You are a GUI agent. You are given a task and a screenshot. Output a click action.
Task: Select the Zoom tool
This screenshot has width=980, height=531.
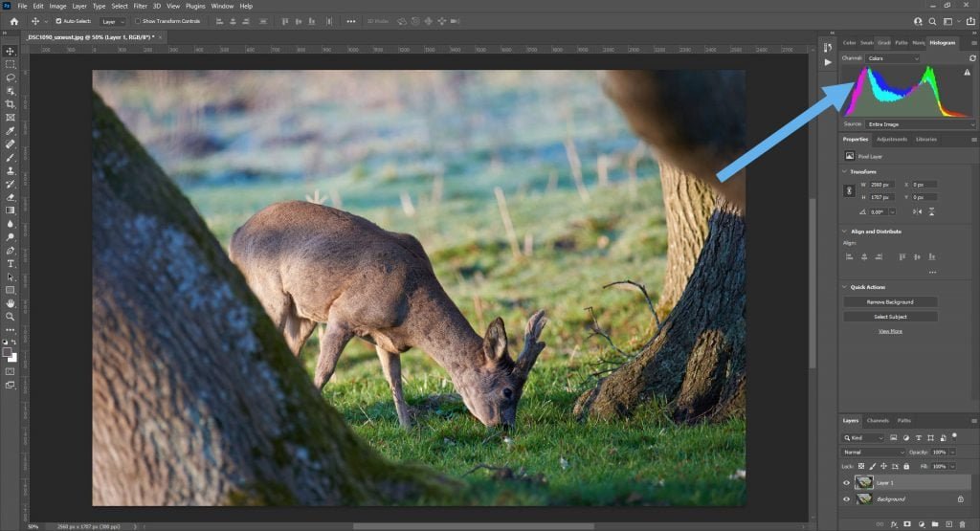(x=11, y=316)
